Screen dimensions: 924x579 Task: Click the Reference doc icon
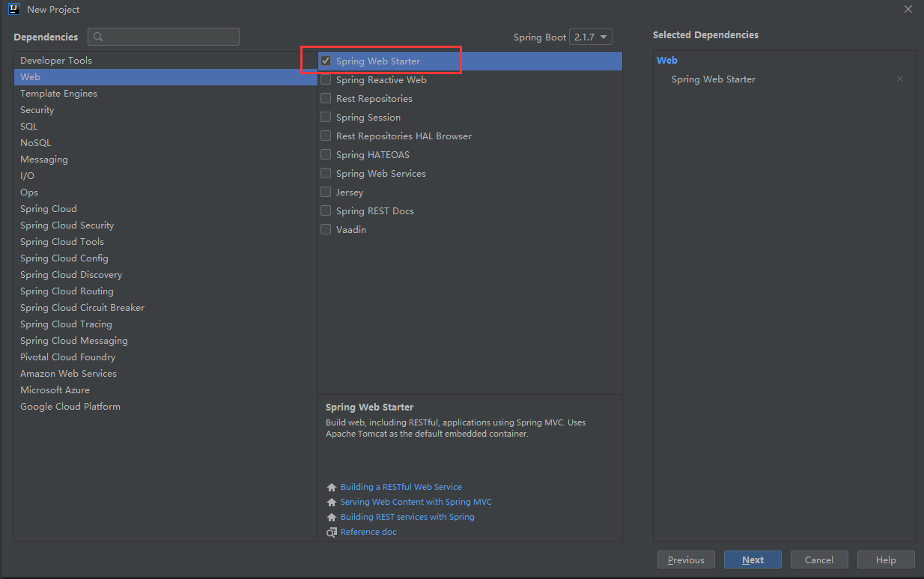point(332,533)
